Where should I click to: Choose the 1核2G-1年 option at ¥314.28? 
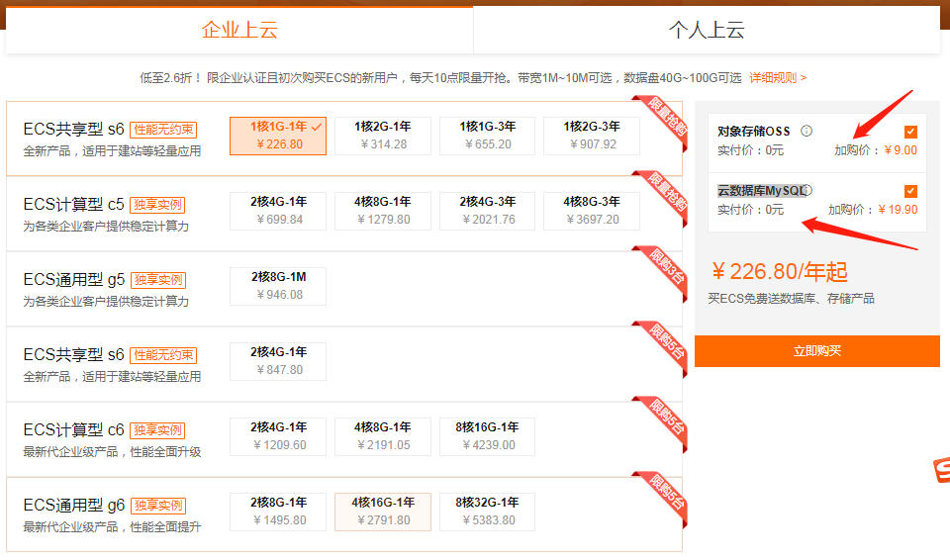coord(383,136)
